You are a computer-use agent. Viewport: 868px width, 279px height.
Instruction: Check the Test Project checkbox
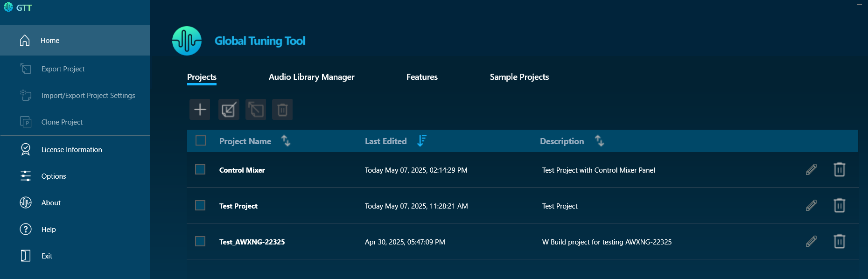(x=200, y=205)
